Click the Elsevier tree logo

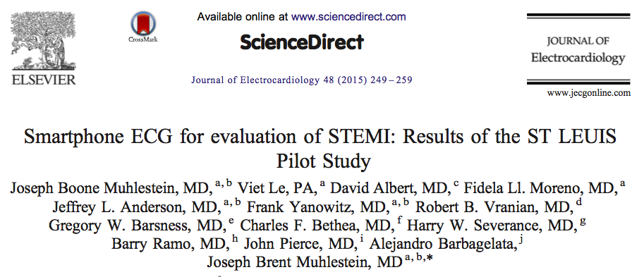point(43,41)
